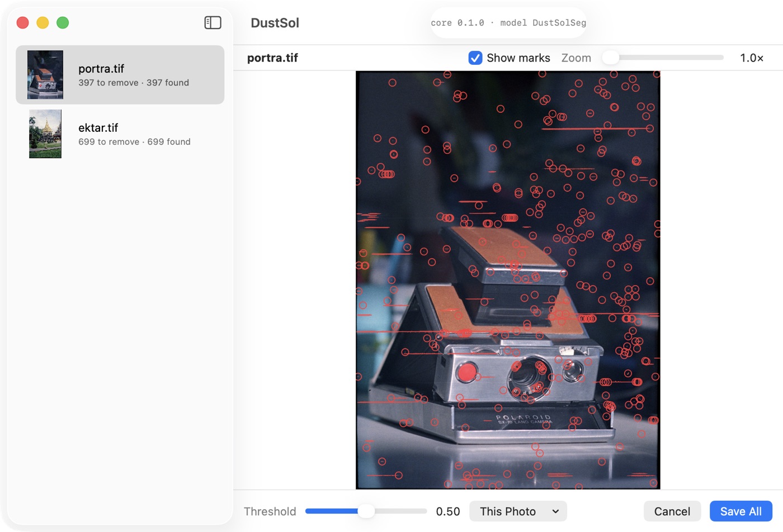Click the DustSol app title
This screenshot has width=783, height=532.
(275, 23)
